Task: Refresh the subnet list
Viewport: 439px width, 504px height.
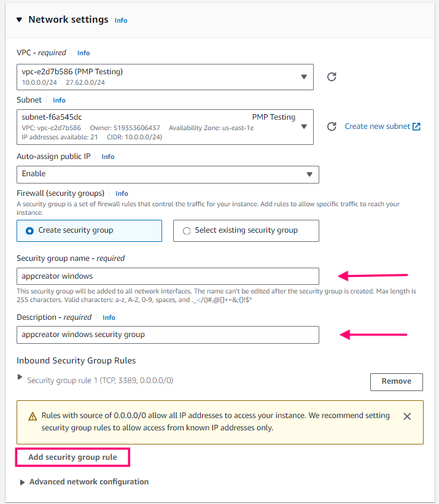Action: [332, 126]
